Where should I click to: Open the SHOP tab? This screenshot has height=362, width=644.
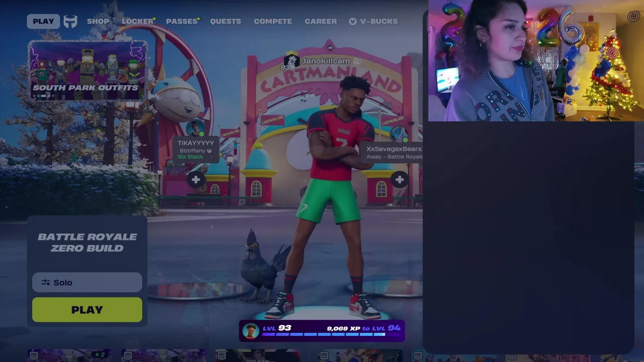pos(98,21)
